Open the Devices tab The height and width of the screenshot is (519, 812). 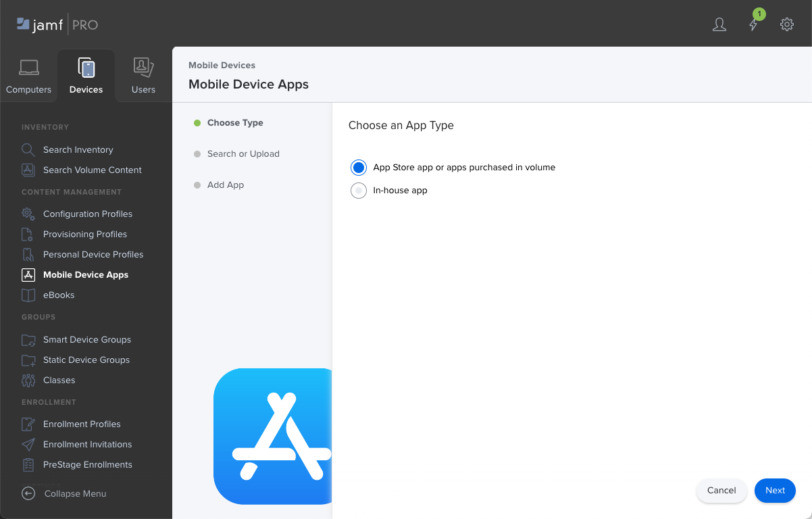point(86,76)
